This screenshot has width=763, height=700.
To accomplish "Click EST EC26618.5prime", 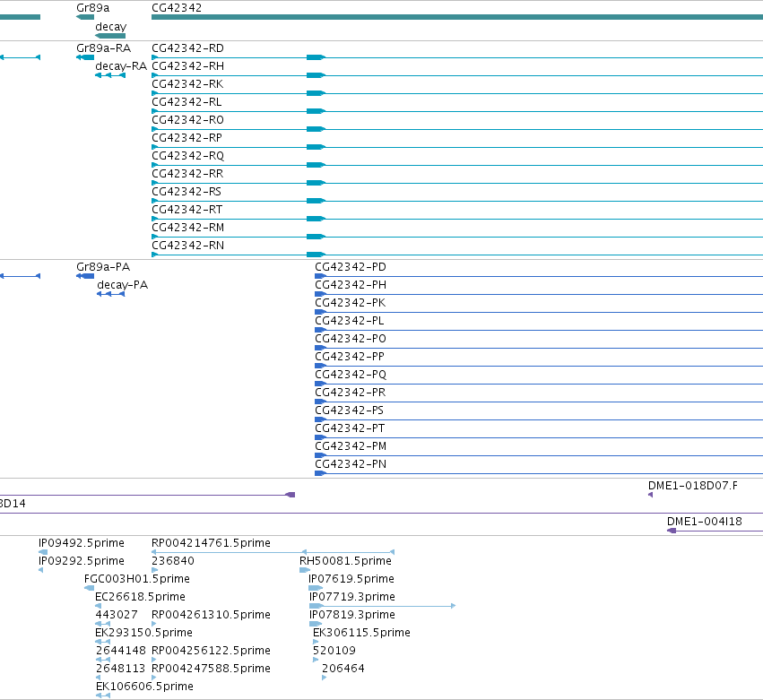I will tap(140, 597).
